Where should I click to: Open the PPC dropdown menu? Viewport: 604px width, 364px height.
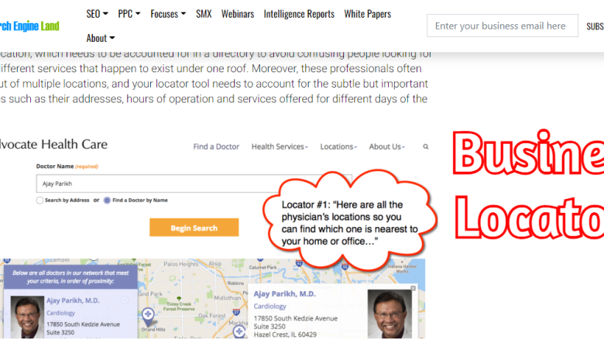[129, 14]
